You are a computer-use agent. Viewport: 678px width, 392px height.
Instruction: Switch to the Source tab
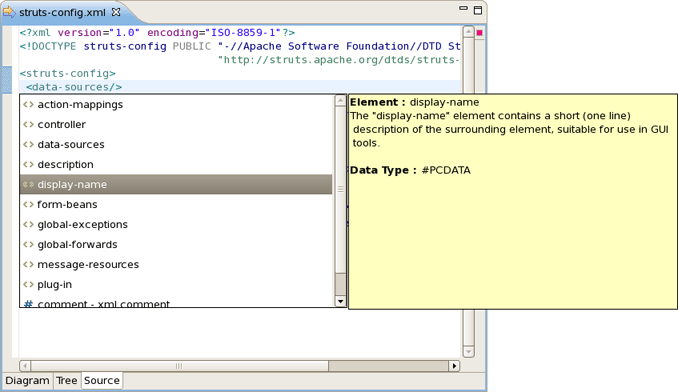click(x=102, y=381)
